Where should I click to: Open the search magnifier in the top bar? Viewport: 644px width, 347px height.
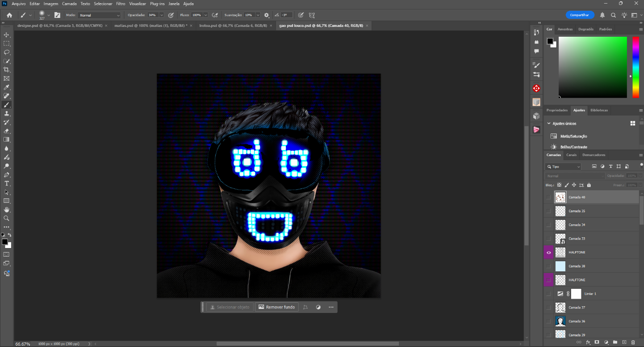(614, 15)
